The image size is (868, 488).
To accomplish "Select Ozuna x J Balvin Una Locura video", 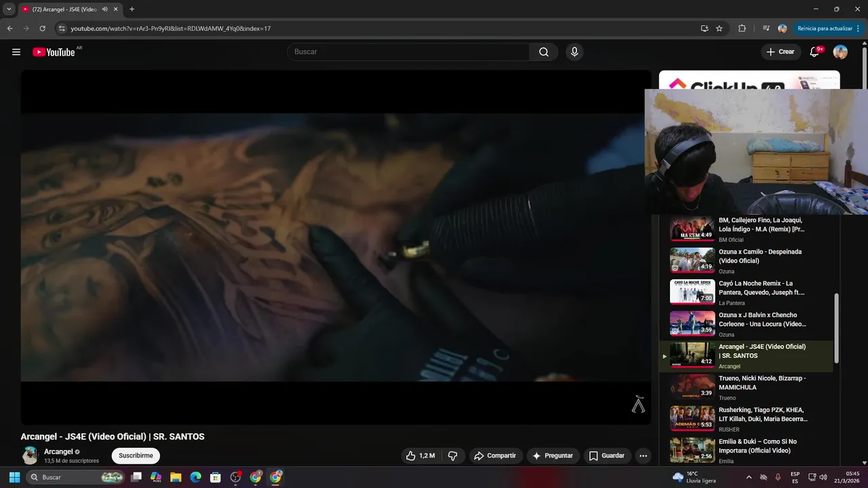I will click(x=746, y=325).
